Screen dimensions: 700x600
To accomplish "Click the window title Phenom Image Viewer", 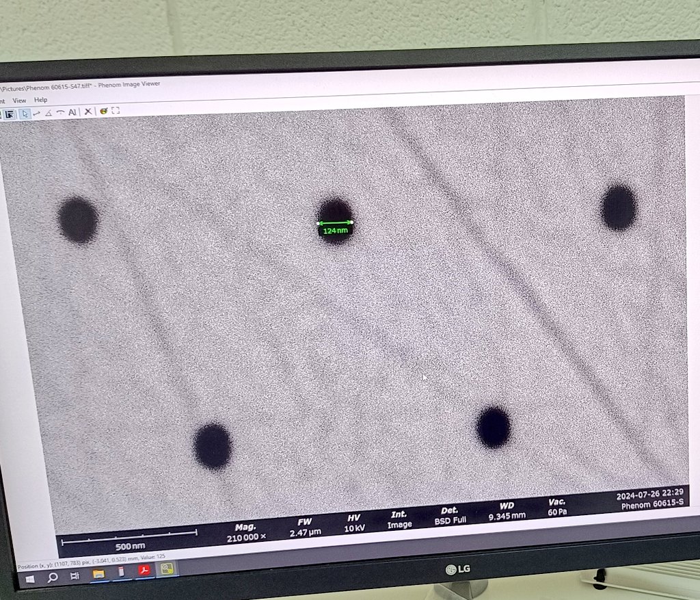I will tap(129, 84).
